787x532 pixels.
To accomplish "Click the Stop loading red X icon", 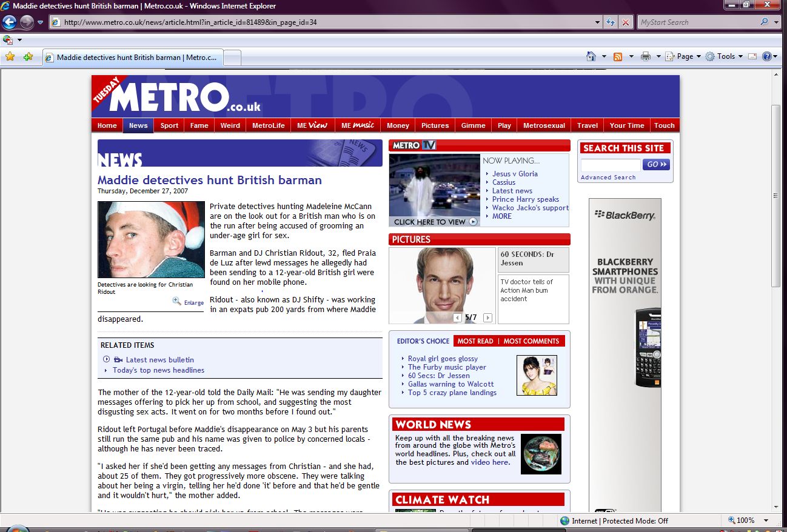I will click(626, 22).
